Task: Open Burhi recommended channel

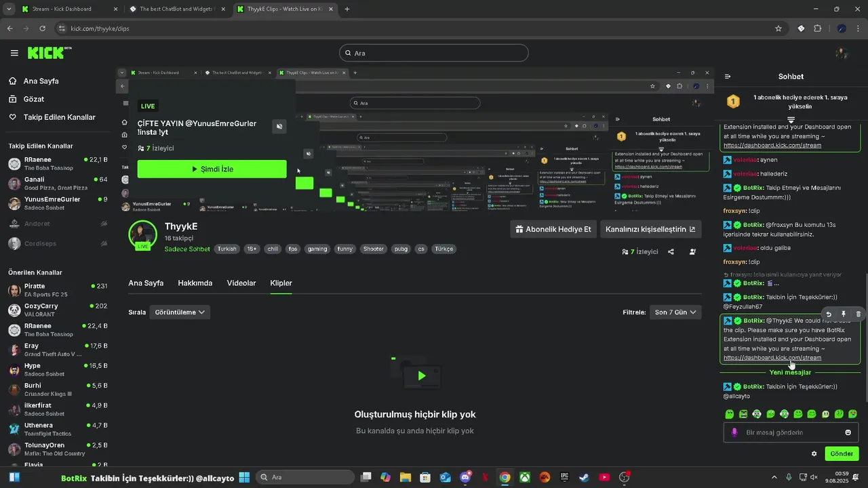Action: tap(58, 389)
